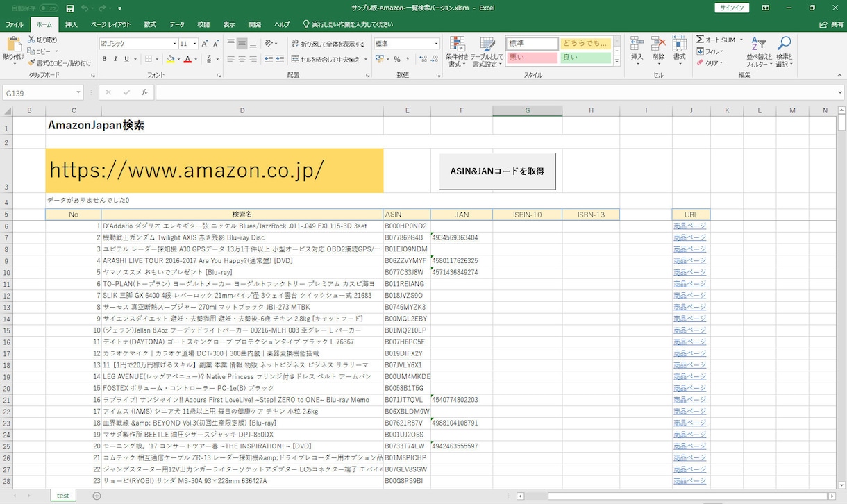847x504 pixels.
Task: Increase font size with large A icon
Action: [206, 43]
